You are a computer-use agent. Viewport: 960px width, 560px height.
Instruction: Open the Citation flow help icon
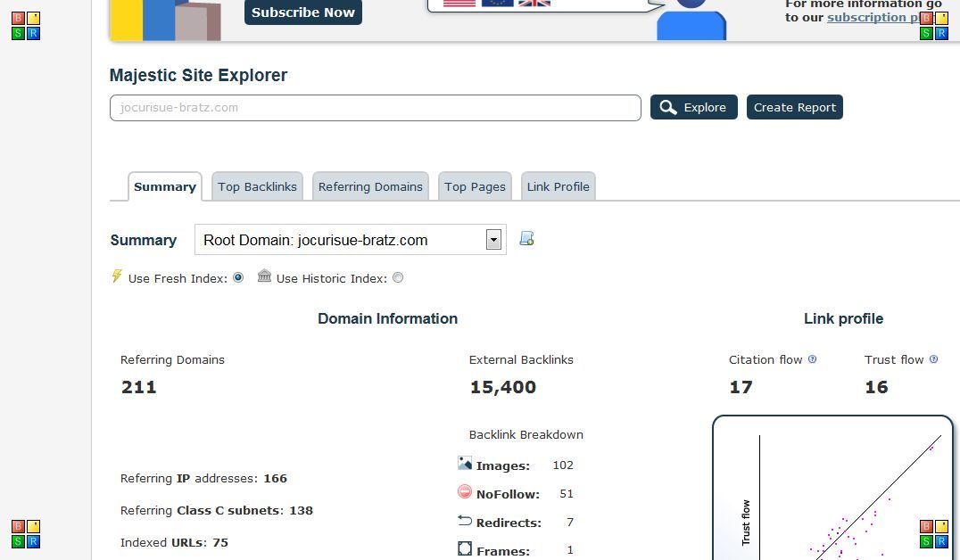(x=813, y=359)
